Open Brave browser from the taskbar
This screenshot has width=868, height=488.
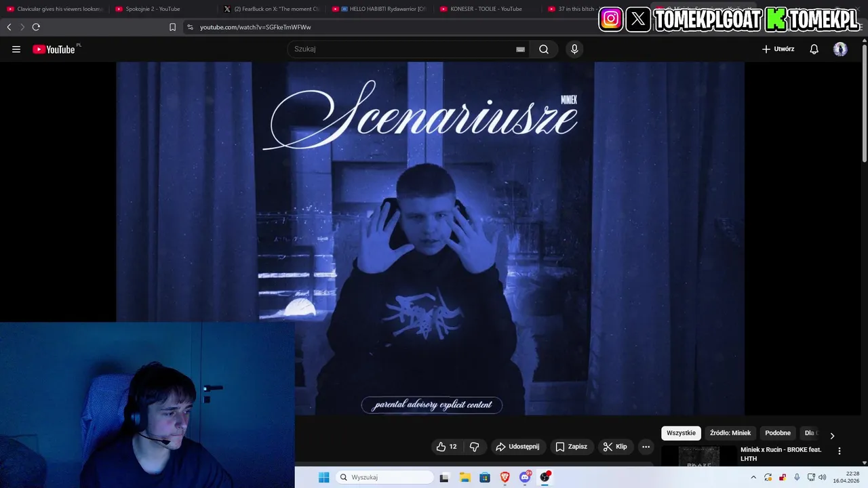505,477
